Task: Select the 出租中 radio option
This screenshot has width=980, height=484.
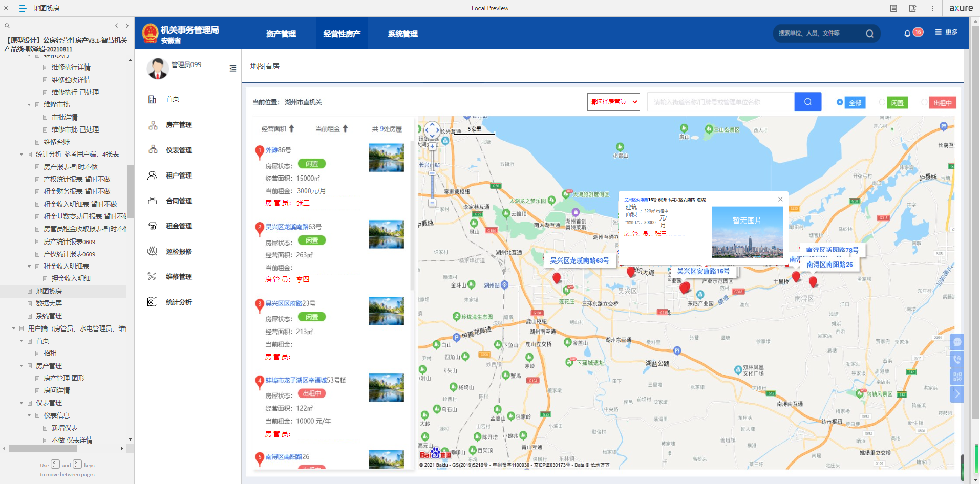Action: pos(924,102)
